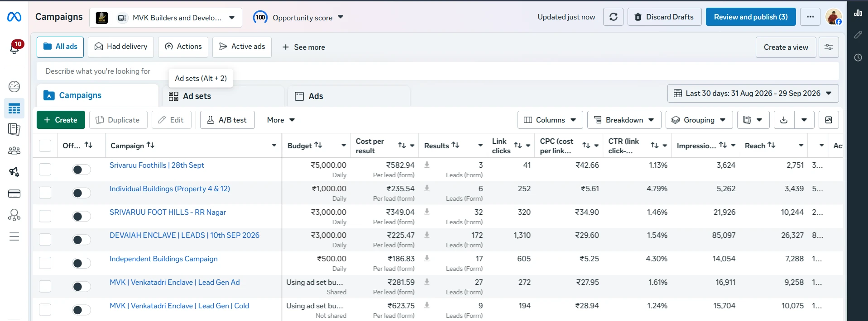Click opportunity score 100 circle
The image size is (868, 321).
click(x=260, y=17)
